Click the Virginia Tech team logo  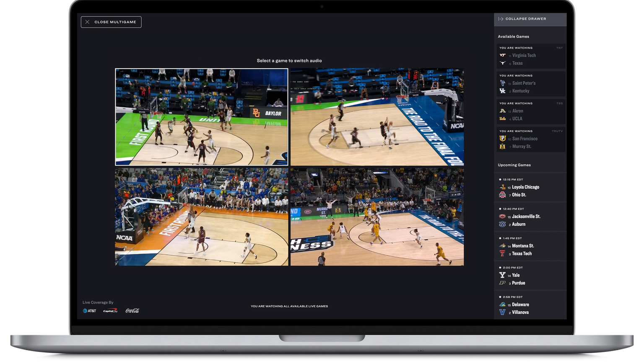tap(502, 55)
